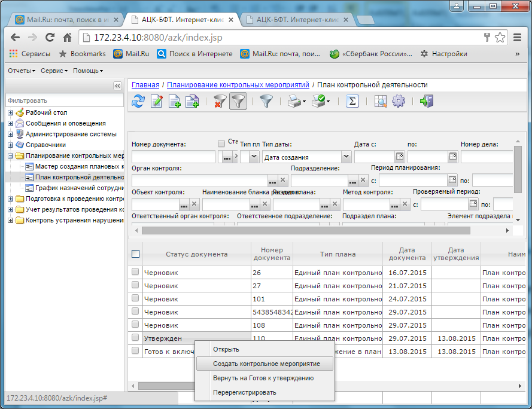
Task: Tick the checkbox next to document 101
Action: pos(135,298)
